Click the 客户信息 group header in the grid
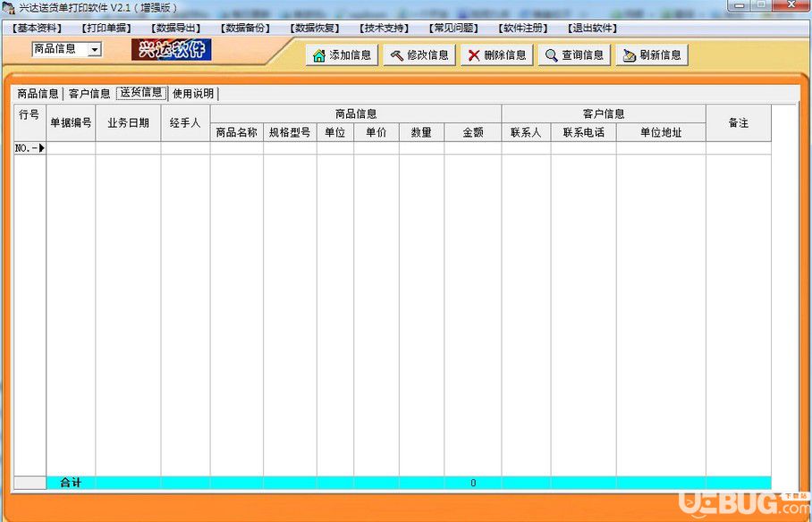The image size is (812, 522). click(x=604, y=114)
